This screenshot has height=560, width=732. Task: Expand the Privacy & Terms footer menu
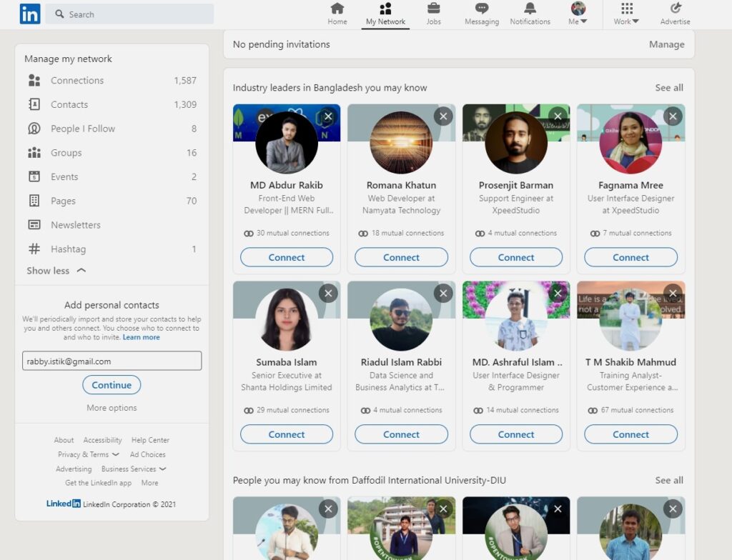[89, 454]
